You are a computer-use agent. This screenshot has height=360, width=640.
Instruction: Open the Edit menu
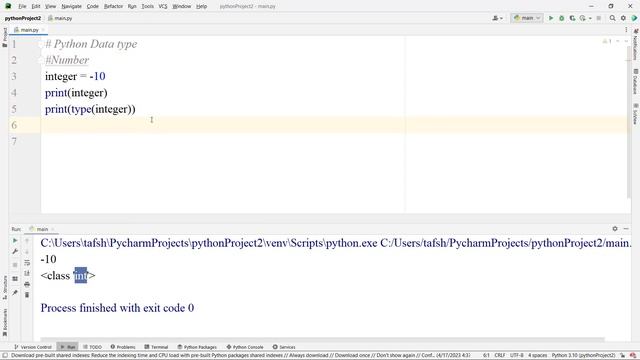[36, 6]
